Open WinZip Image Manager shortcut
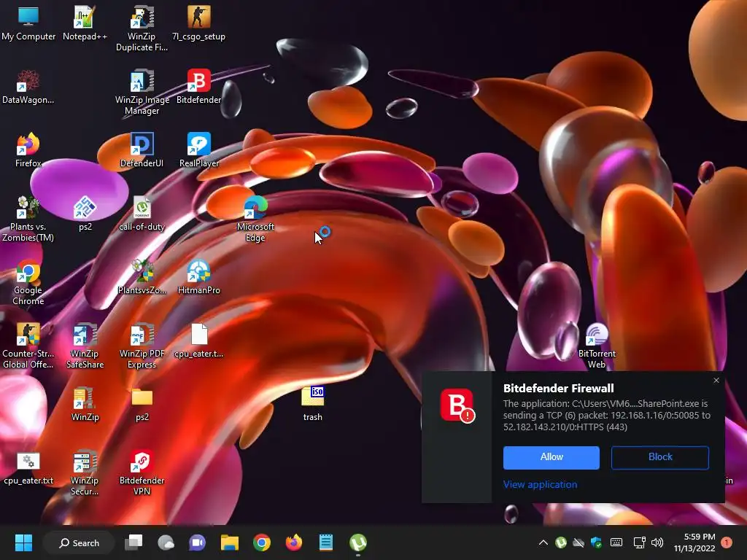Viewport: 747px width, 560px height. pos(142,93)
